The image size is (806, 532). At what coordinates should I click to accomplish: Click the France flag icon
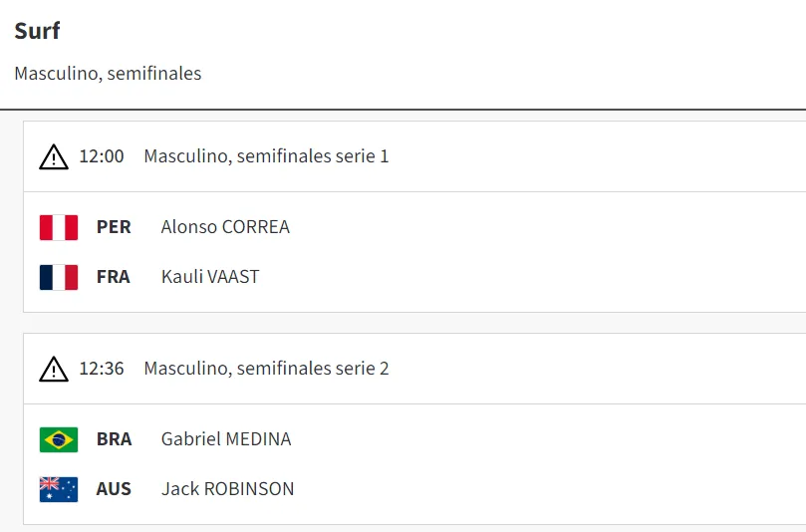pos(59,277)
